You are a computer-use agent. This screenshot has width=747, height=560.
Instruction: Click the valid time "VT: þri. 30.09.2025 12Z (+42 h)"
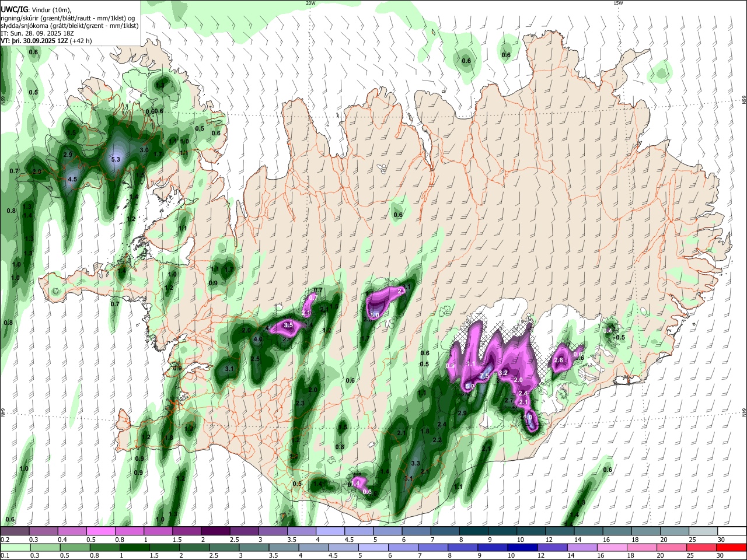click(47, 41)
